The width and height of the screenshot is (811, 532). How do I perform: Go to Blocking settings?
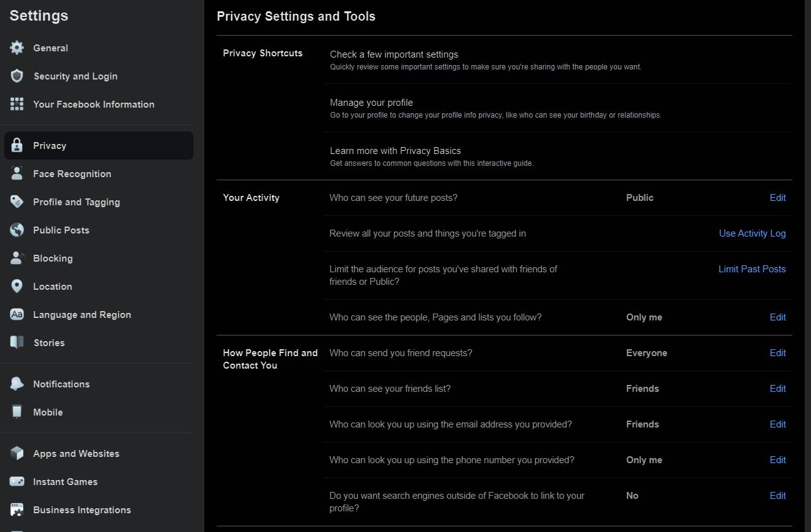[x=99, y=258]
